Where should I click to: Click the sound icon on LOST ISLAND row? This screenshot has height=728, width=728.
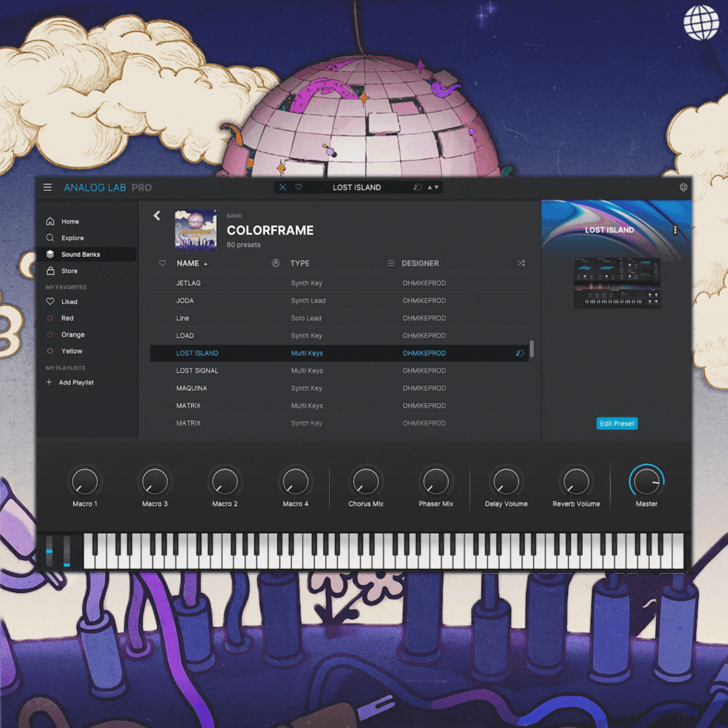coord(520,353)
